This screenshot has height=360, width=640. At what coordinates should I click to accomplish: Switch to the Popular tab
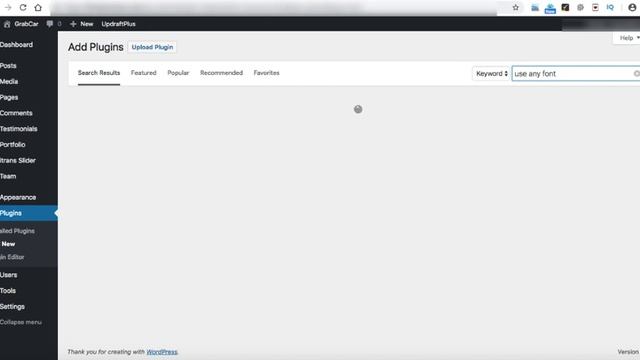(x=178, y=73)
